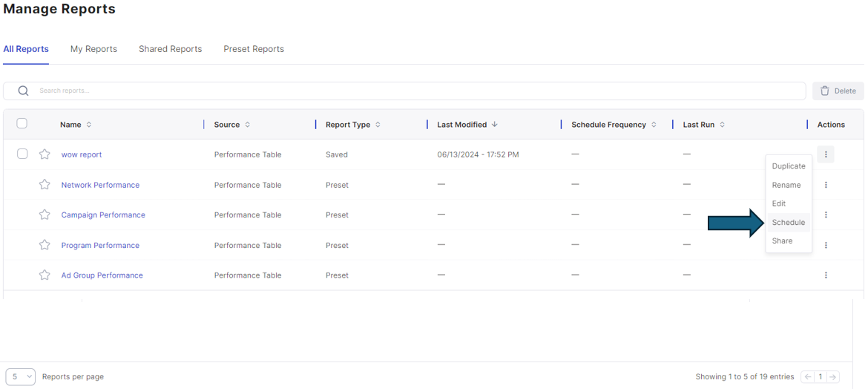Screen dimensions: 868x389
Task: Go to previous page arrow
Action: [808, 377]
